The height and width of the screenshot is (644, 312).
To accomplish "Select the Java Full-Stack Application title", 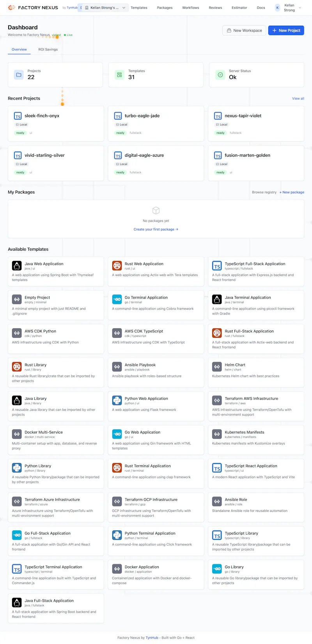I will point(49,601).
